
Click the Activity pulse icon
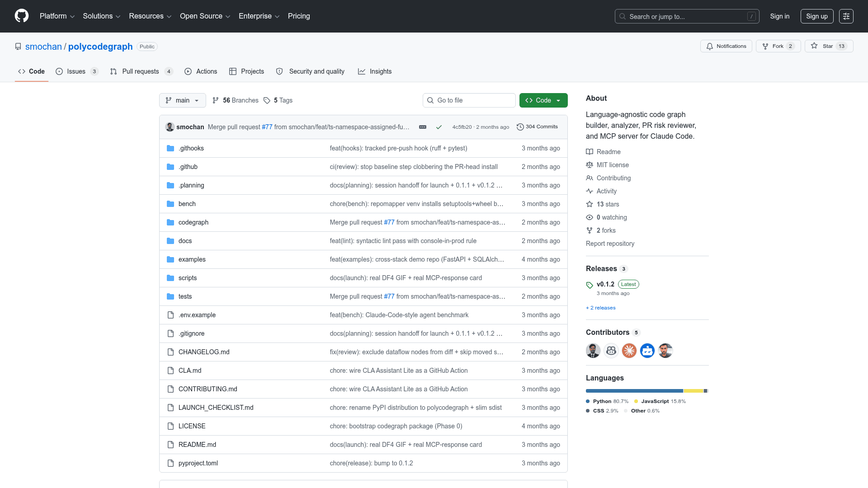(590, 191)
